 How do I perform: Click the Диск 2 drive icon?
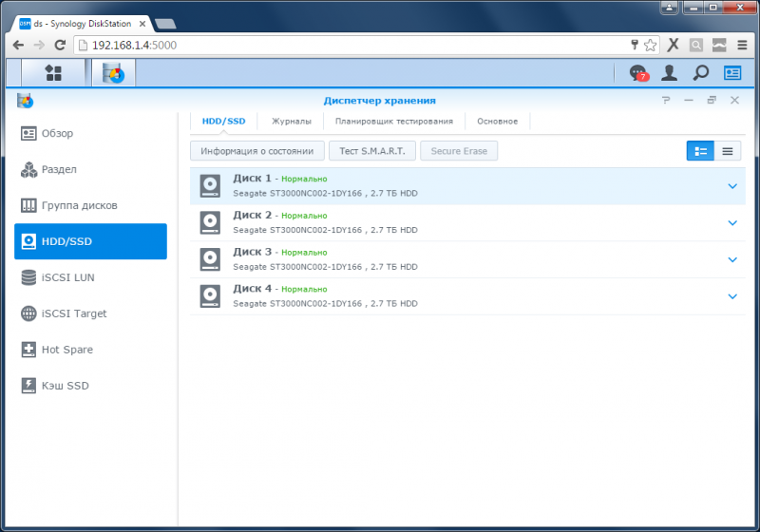click(x=210, y=223)
